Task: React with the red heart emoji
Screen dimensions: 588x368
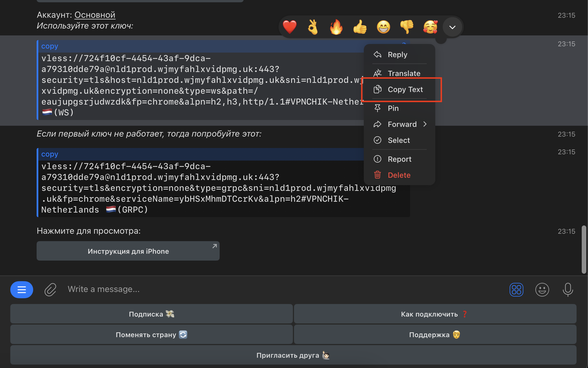Action: 289,27
